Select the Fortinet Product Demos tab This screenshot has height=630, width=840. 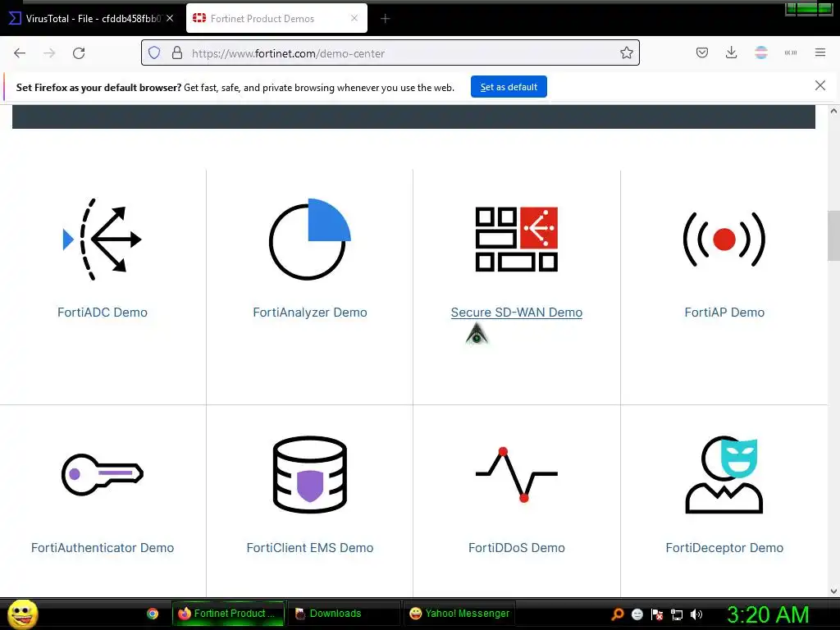[276, 19]
